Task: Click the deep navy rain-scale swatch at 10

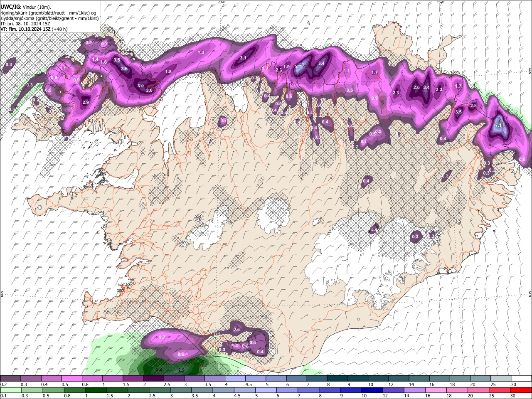Action: tap(372, 390)
